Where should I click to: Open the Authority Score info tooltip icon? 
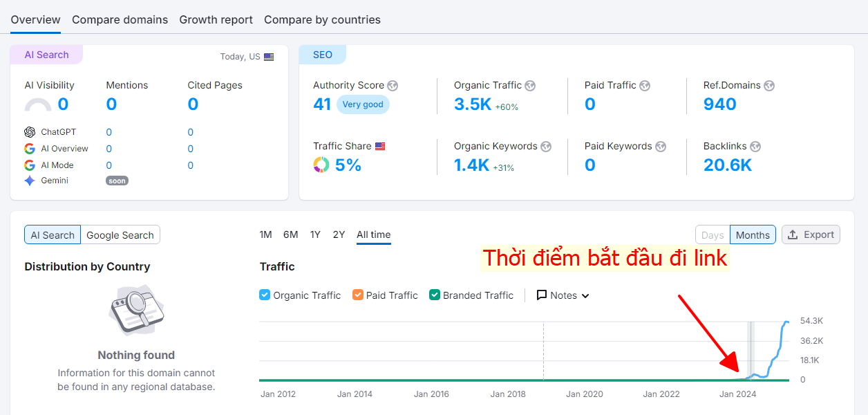(392, 86)
